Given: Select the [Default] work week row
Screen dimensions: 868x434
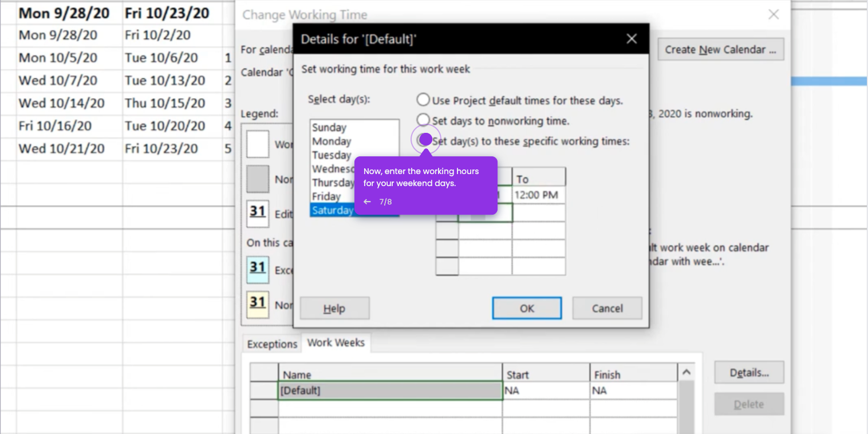Looking at the screenshot, I should [x=390, y=390].
